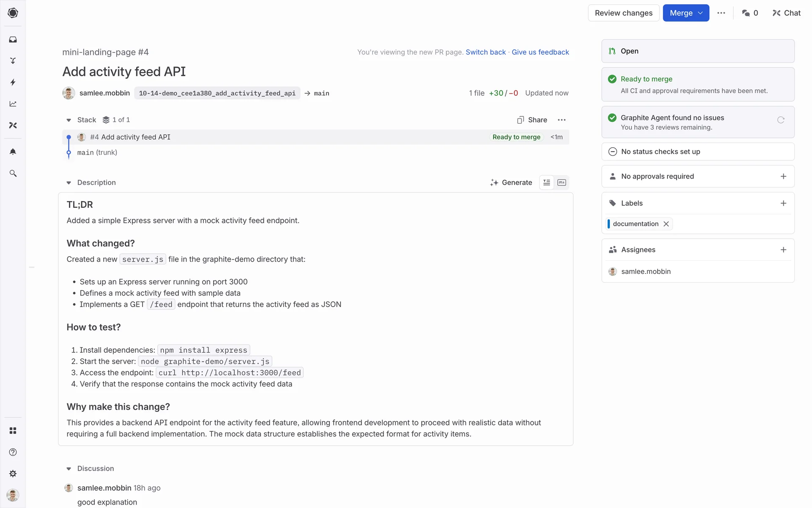
Task: Click the blue documentation label color bar
Action: click(x=609, y=224)
